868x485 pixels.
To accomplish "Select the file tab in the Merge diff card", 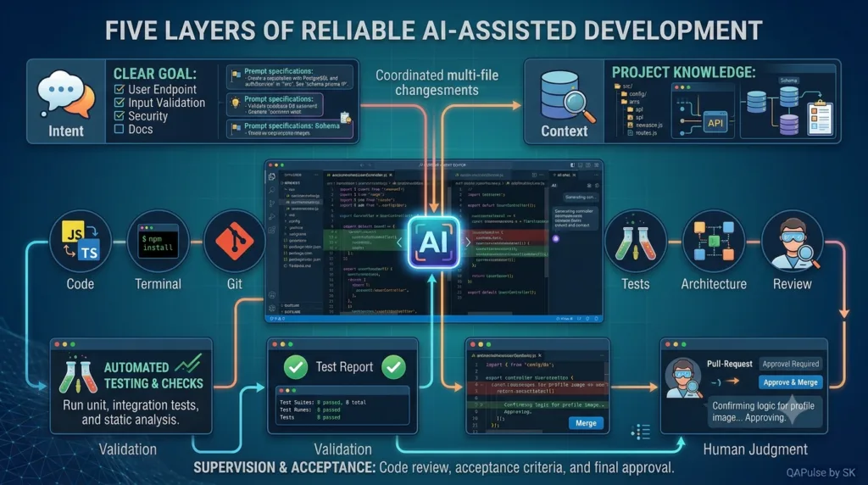I will (506, 355).
